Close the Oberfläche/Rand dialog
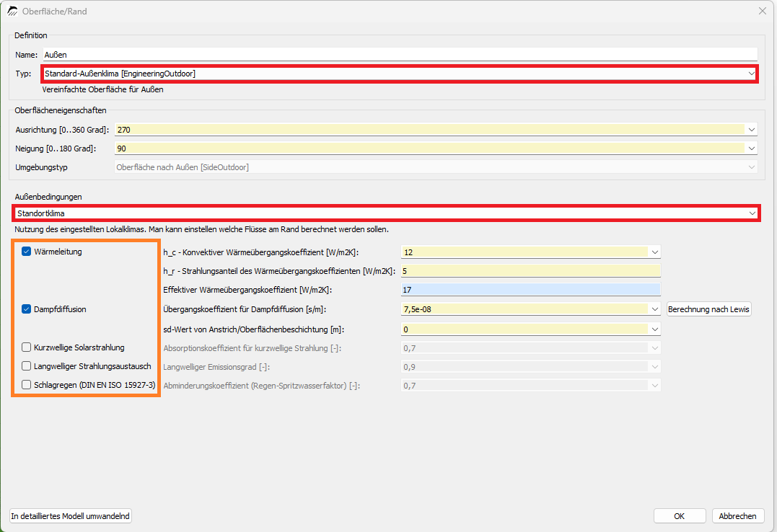The width and height of the screenshot is (777, 532). (x=762, y=11)
